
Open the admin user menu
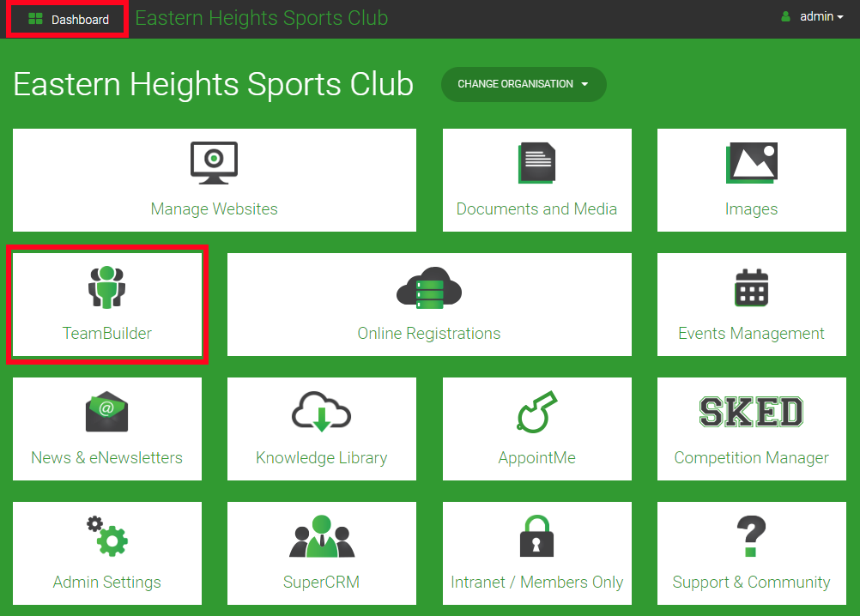[813, 16]
